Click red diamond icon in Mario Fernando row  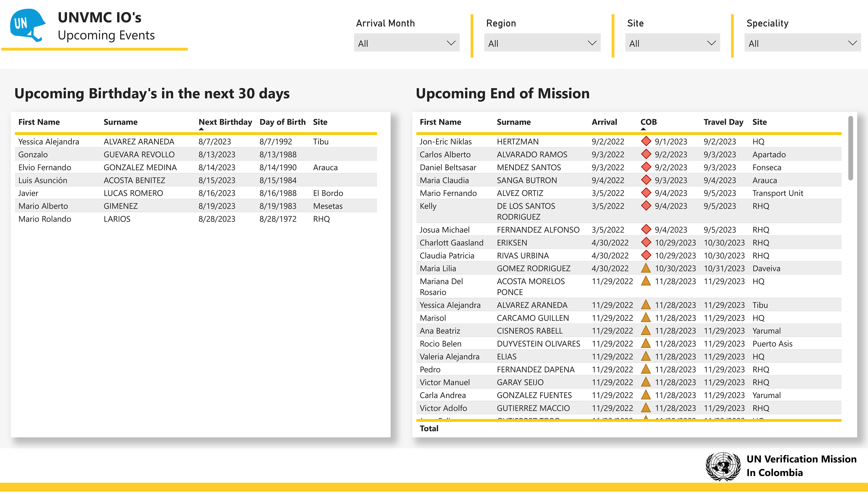pyautogui.click(x=646, y=193)
